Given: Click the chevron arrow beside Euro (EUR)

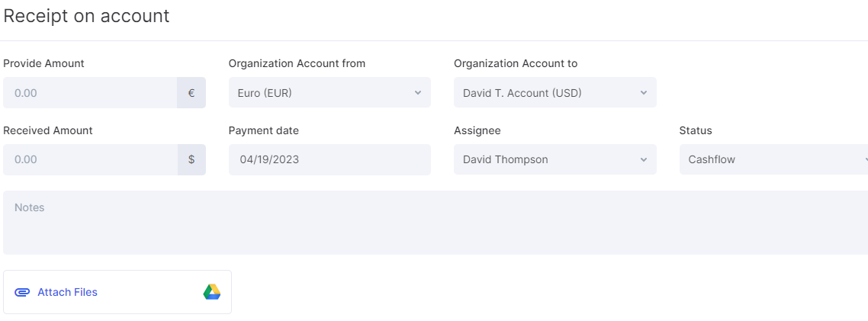Looking at the screenshot, I should [x=417, y=93].
